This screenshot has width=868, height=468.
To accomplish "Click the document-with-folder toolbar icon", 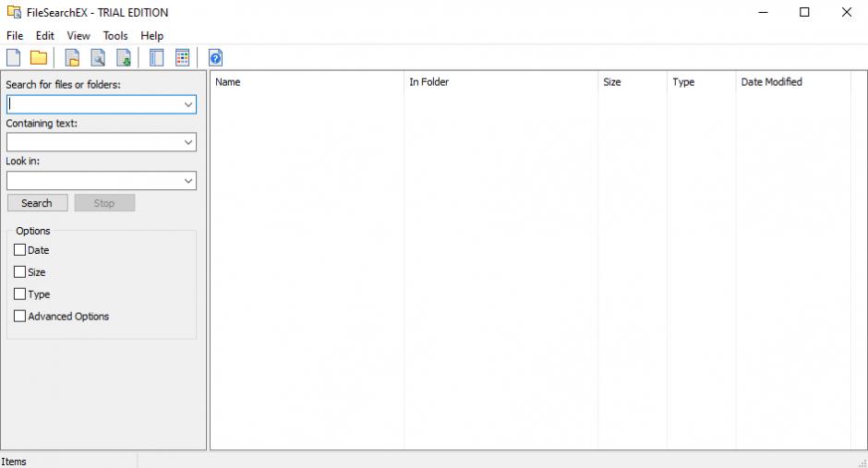I will click(72, 57).
